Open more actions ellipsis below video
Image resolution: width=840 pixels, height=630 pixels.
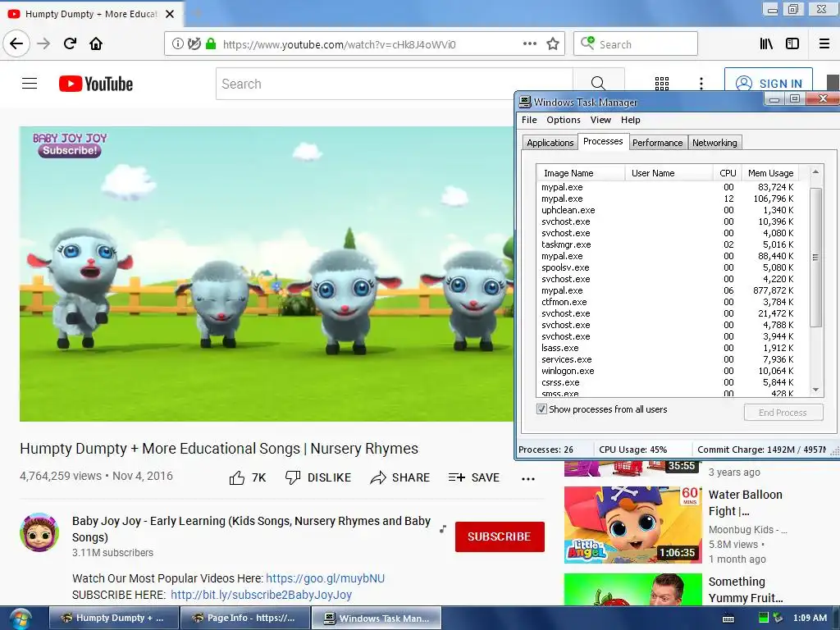[x=528, y=478]
